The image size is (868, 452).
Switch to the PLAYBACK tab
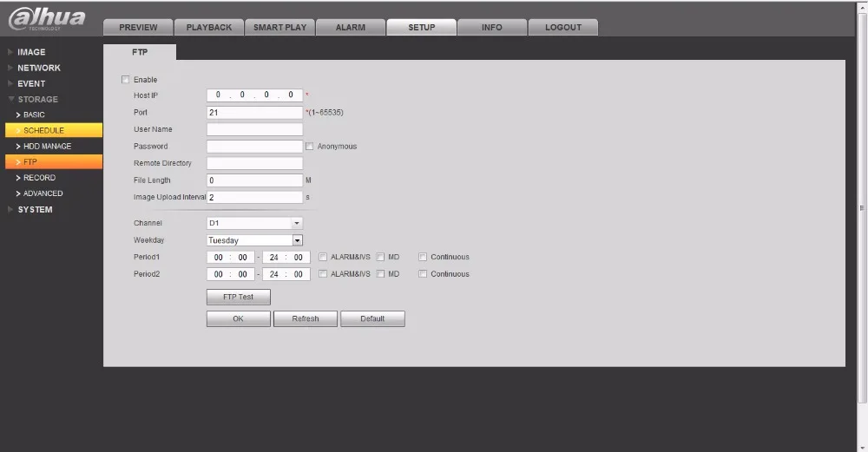click(x=208, y=27)
